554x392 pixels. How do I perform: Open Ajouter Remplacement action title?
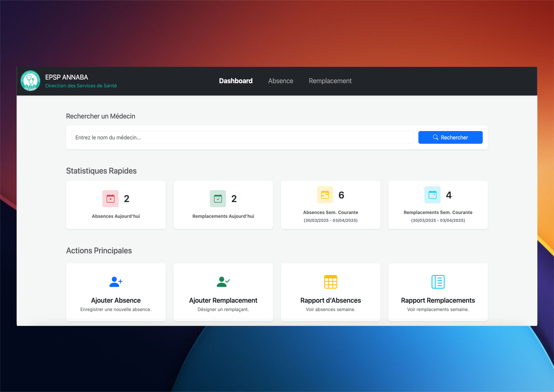point(223,300)
